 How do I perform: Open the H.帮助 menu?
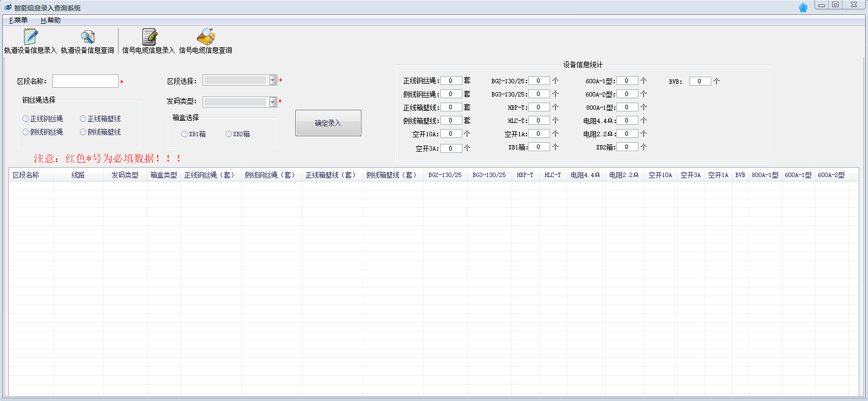click(x=50, y=20)
